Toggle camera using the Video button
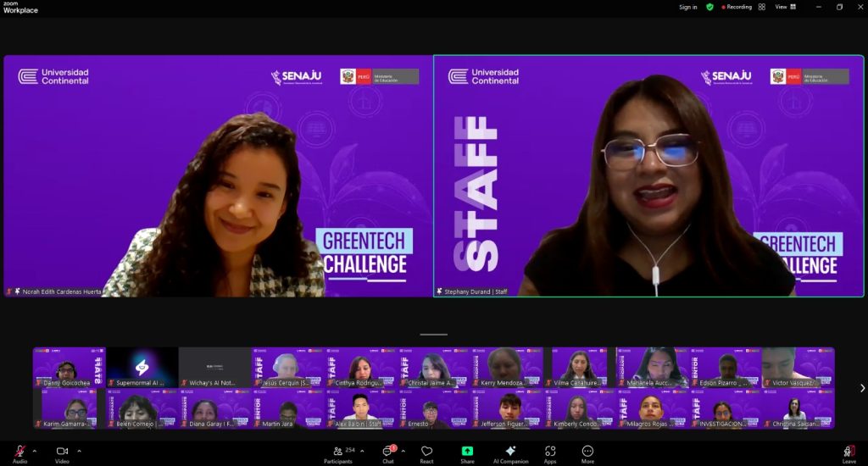The width and height of the screenshot is (868, 466). pyautogui.click(x=62, y=454)
